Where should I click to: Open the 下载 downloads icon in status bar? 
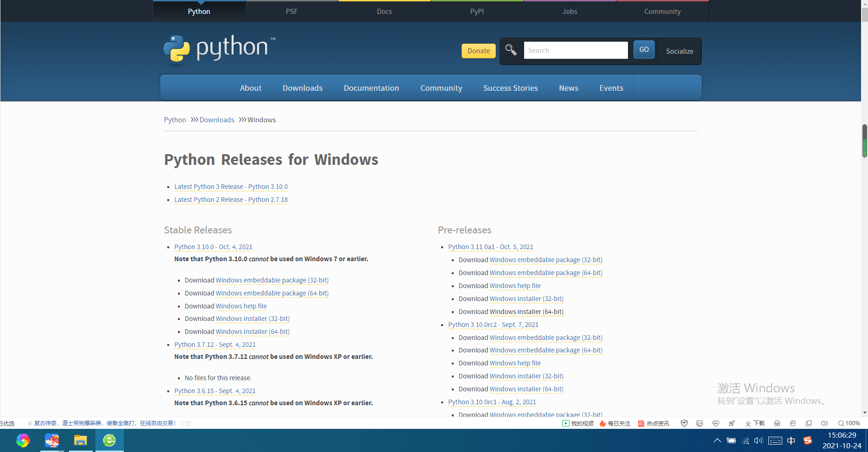(755, 423)
